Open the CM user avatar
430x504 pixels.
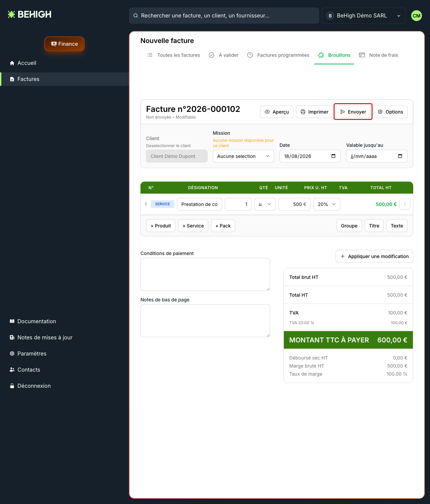point(417,15)
